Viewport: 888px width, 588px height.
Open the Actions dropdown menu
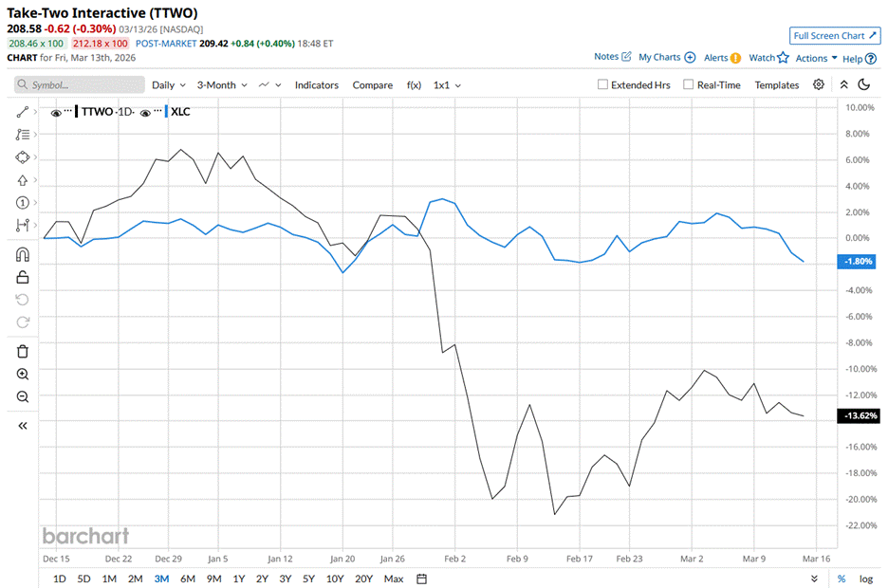(816, 58)
